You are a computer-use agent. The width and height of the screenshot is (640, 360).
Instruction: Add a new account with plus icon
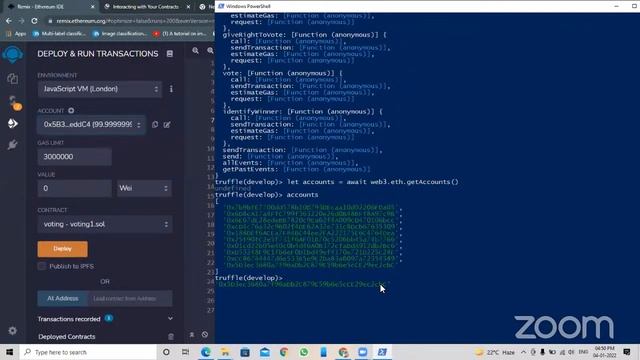tap(71, 111)
